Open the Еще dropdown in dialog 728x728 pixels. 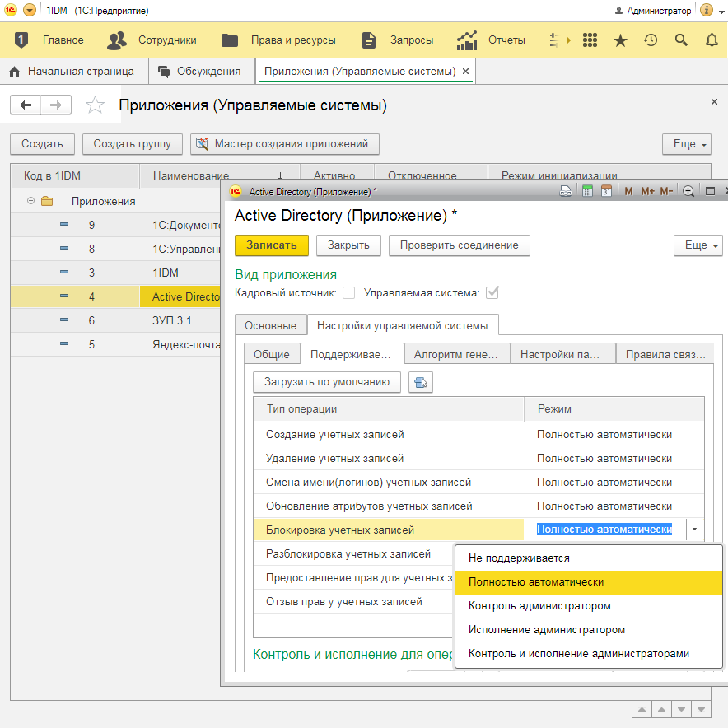click(x=697, y=245)
